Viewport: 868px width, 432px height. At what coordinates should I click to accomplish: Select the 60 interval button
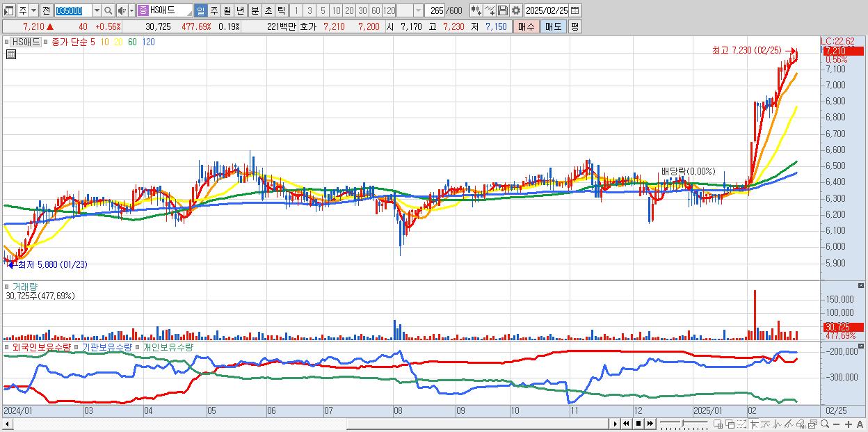(376, 10)
